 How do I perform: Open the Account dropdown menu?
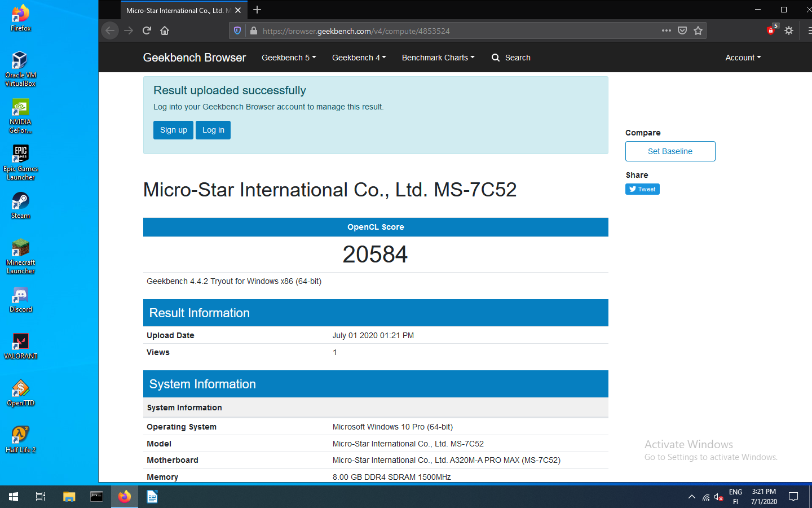coord(743,58)
